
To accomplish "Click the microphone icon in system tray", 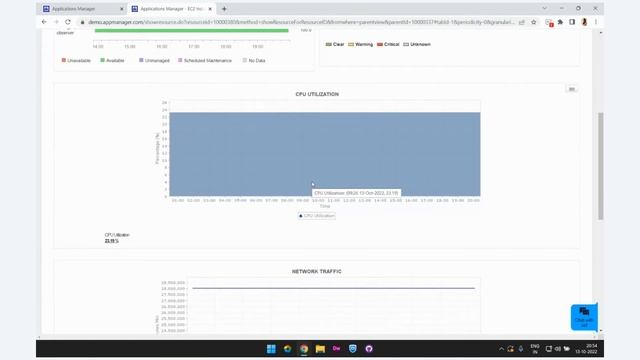I will coord(521,349).
